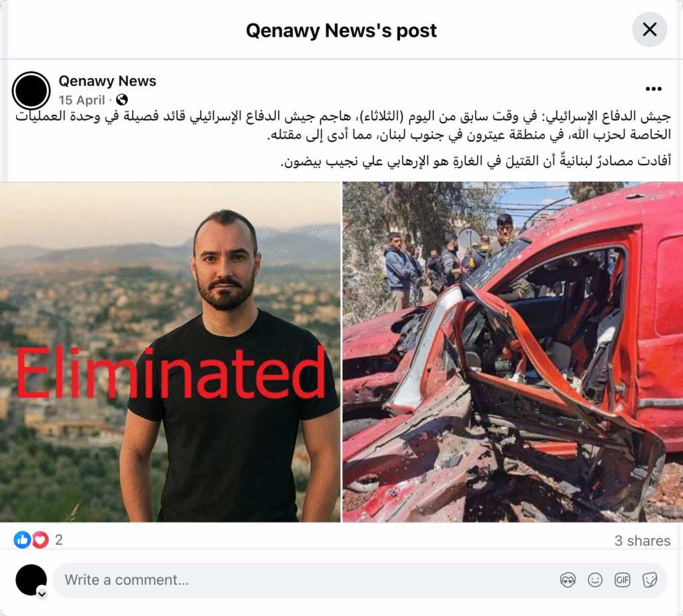The height and width of the screenshot is (616, 683).
Task: Open the emoji picker in comment box
Action: point(595,580)
